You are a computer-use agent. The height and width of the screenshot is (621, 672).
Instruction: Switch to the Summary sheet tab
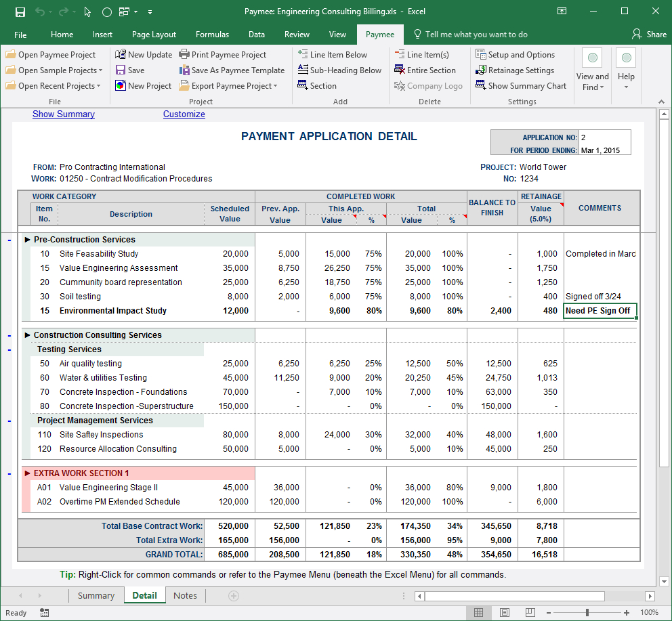click(x=96, y=596)
